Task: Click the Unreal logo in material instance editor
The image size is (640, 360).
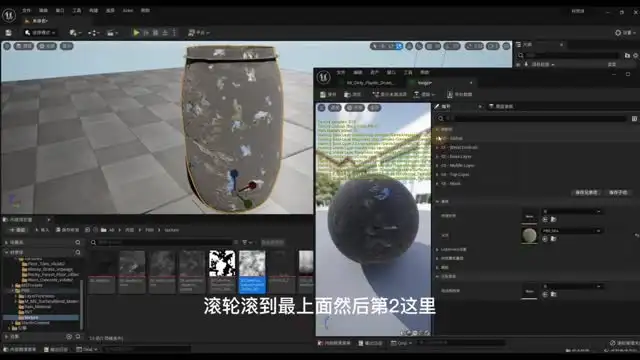Action: pos(324,77)
